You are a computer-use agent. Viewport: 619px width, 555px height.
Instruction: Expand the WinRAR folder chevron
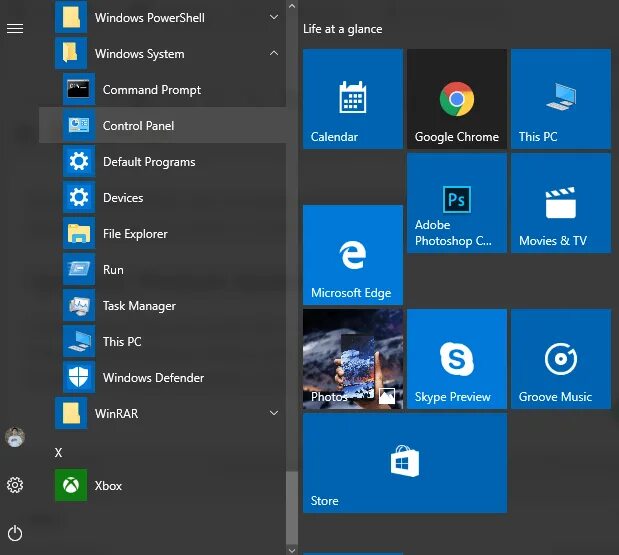click(x=274, y=413)
